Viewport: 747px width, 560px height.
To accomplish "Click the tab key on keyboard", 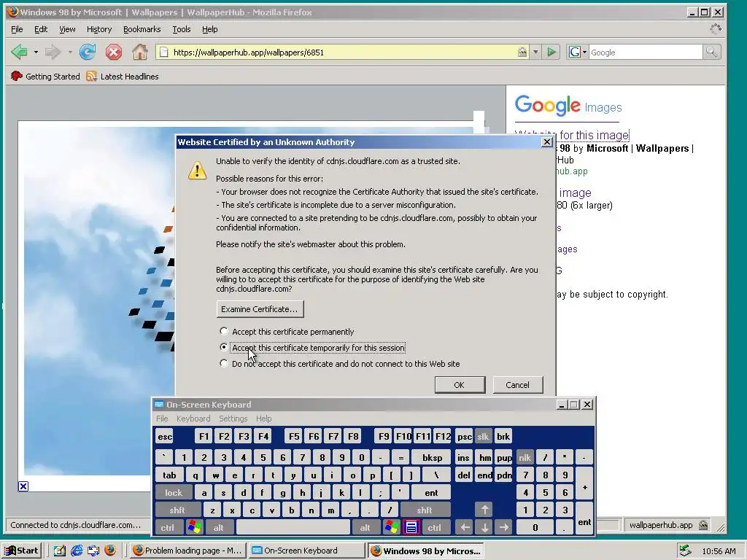I will pos(169,475).
